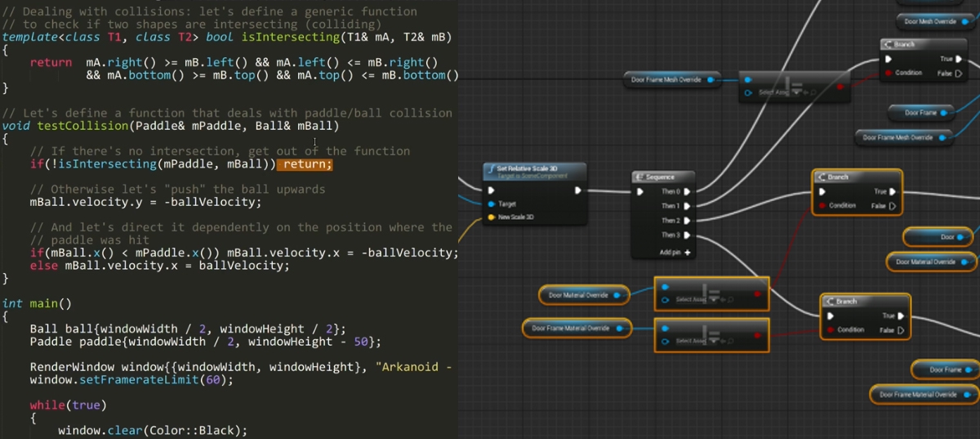The width and height of the screenshot is (980, 439).
Task: Open Select Asset dropdown wired from Door Frame Material Override
Action: click(713, 341)
